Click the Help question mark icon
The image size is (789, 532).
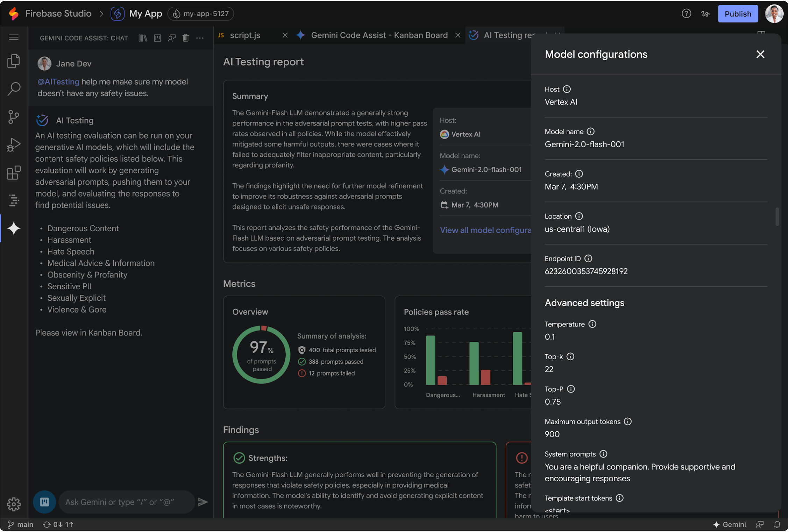(x=686, y=14)
